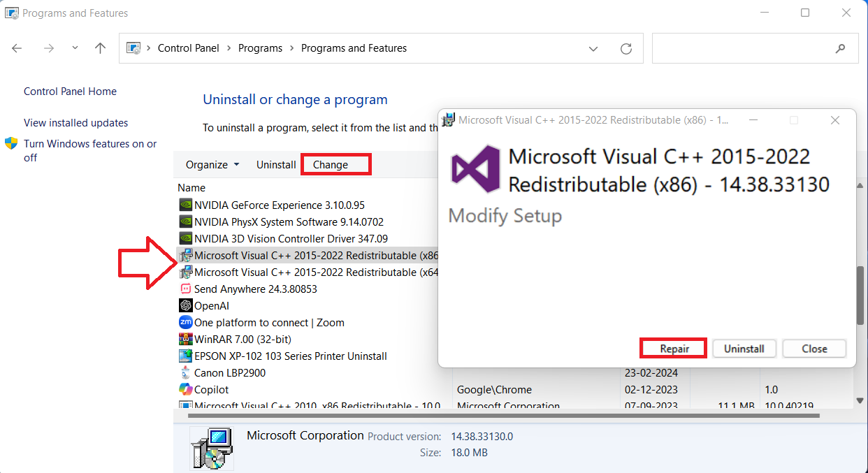Sort the list by the Name column header
Viewport: 868px width, 473px height.
point(191,188)
